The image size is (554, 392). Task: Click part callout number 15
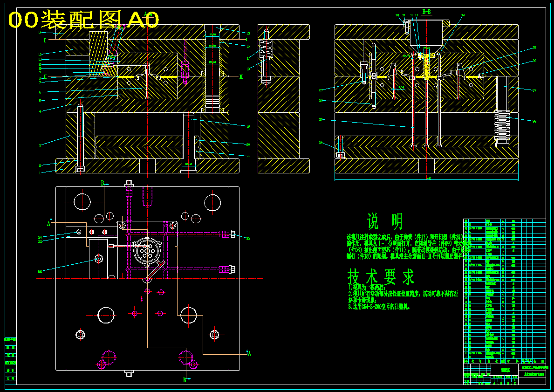[248, 34]
